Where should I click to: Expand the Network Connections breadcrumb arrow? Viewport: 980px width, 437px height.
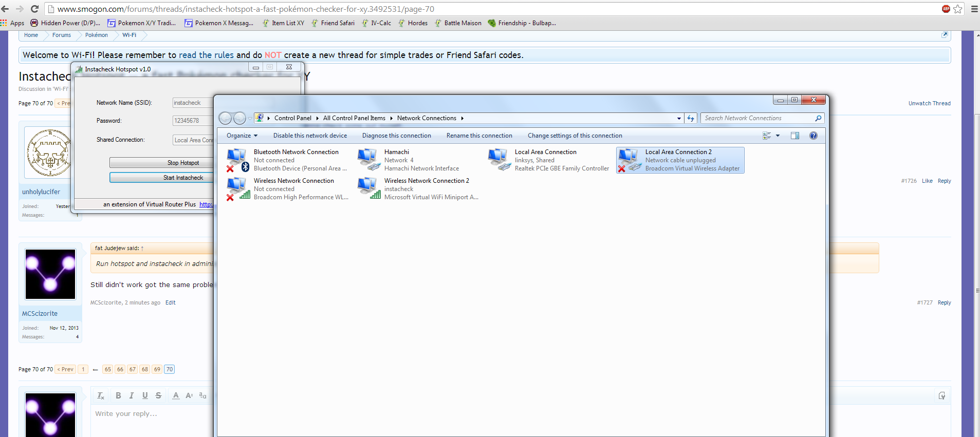pos(462,118)
